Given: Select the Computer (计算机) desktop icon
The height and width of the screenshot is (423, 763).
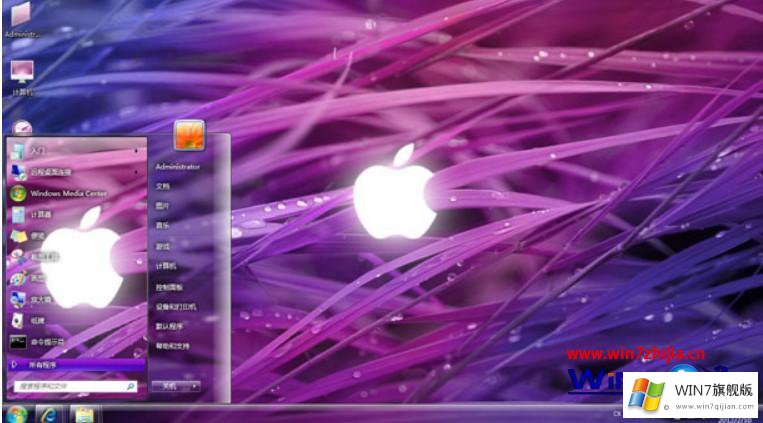Looking at the screenshot, I should 22,78.
